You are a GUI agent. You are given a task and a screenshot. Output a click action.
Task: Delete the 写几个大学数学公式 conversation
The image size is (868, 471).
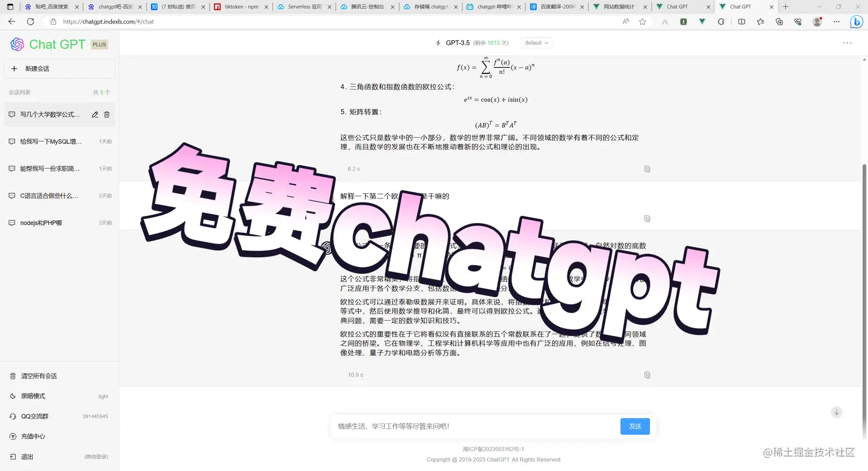[x=107, y=115]
